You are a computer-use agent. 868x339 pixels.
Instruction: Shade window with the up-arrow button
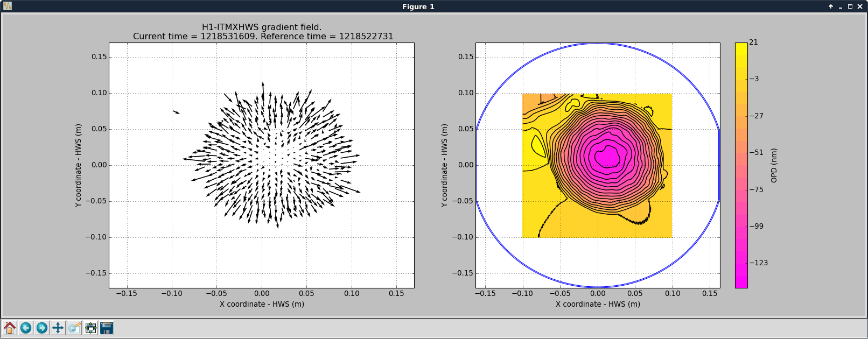[831, 6]
